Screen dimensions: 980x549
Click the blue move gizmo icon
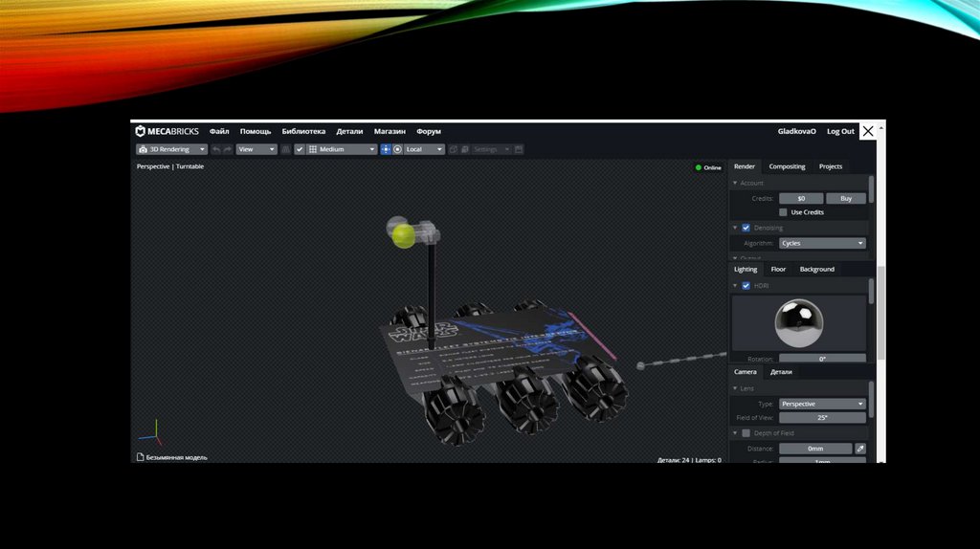(386, 149)
